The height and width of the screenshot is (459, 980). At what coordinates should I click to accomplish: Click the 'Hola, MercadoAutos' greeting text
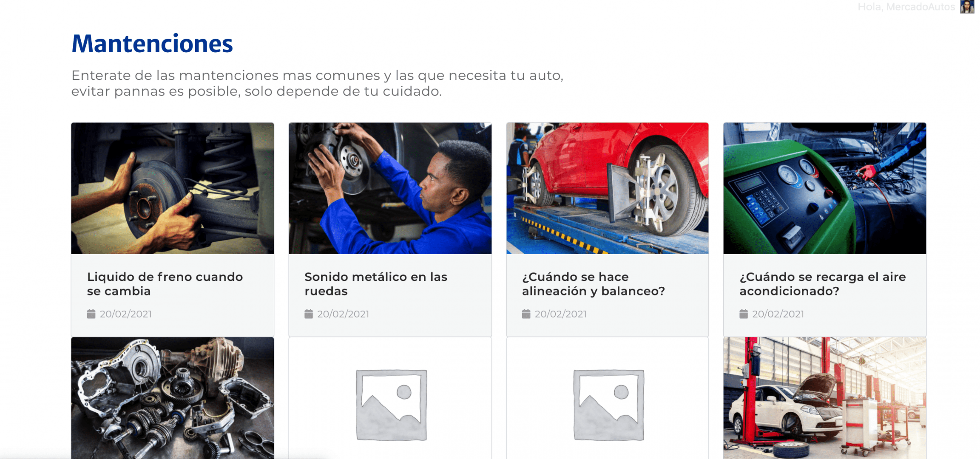pos(906,7)
